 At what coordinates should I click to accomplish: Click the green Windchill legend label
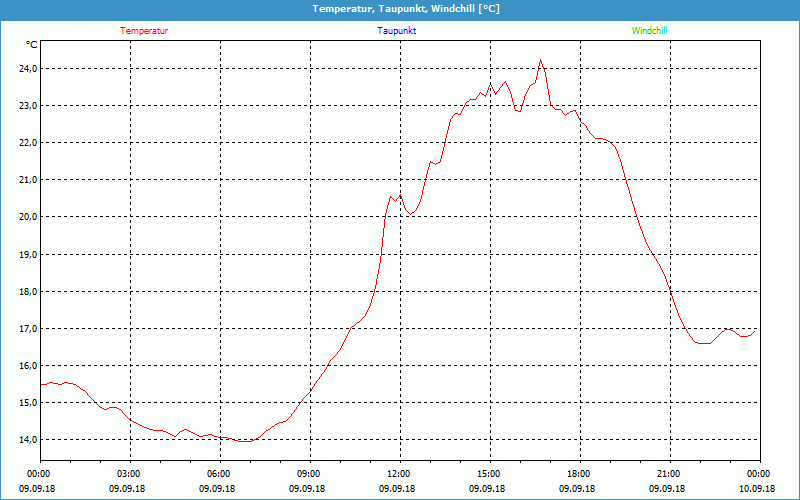coord(649,31)
